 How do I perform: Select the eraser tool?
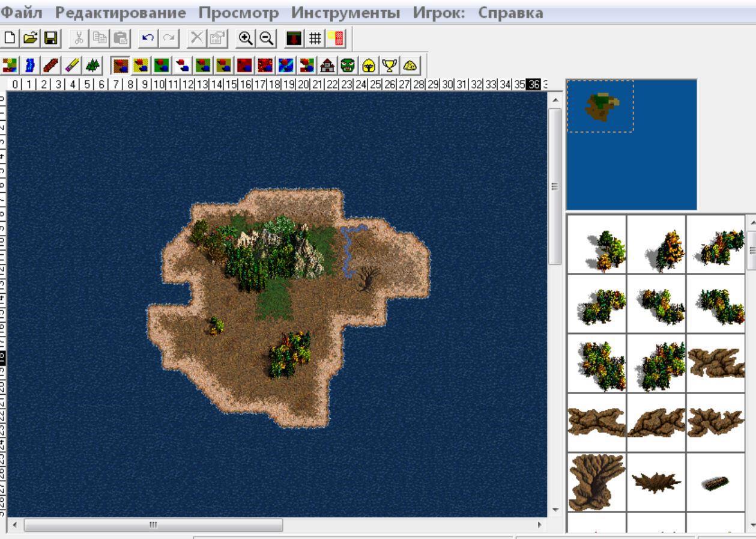click(71, 64)
